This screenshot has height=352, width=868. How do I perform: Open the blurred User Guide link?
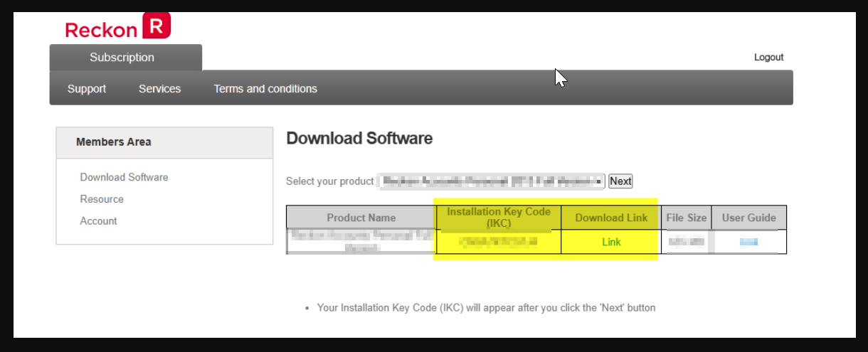click(748, 242)
